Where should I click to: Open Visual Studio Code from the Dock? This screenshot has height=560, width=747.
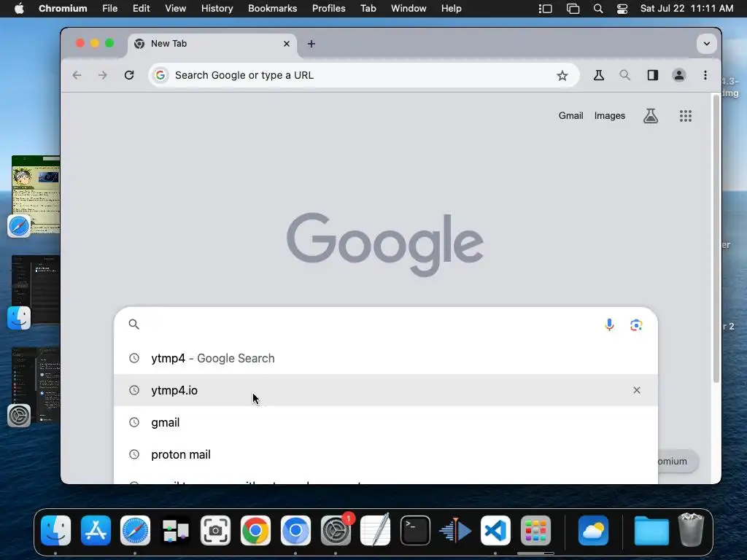point(495,531)
